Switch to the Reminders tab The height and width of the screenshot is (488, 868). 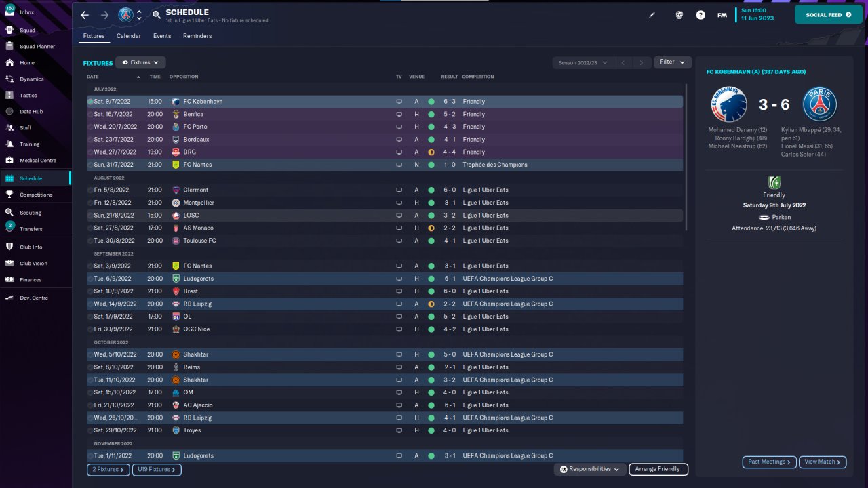point(197,36)
